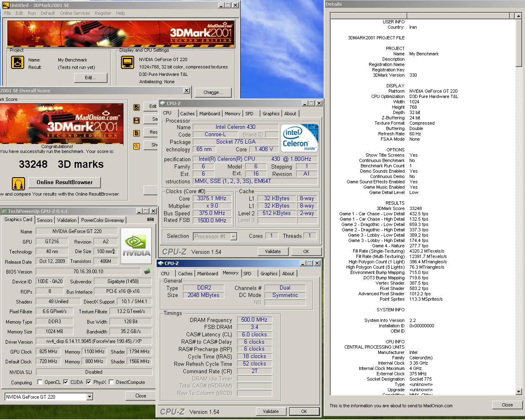Click Validate in the CPU-Z CPU window
Screen dimensions: 525x420
(273, 251)
